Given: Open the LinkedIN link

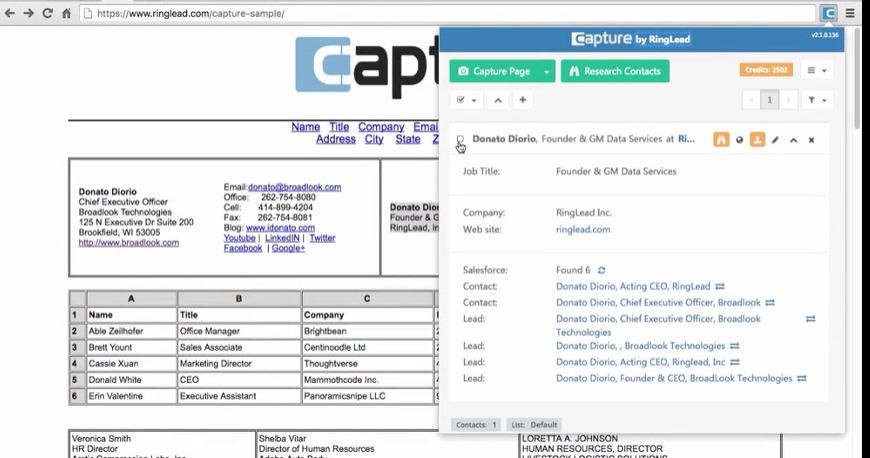Looking at the screenshot, I should pyautogui.click(x=282, y=238).
